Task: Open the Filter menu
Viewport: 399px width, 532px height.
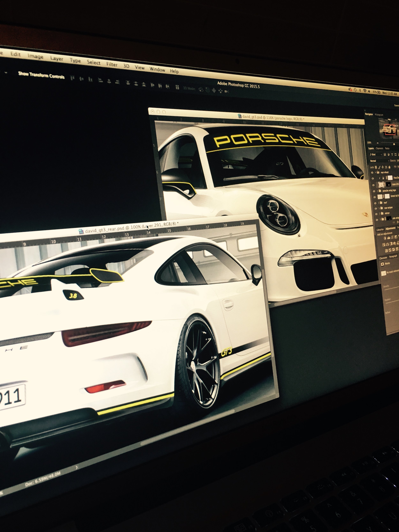Action: point(112,64)
